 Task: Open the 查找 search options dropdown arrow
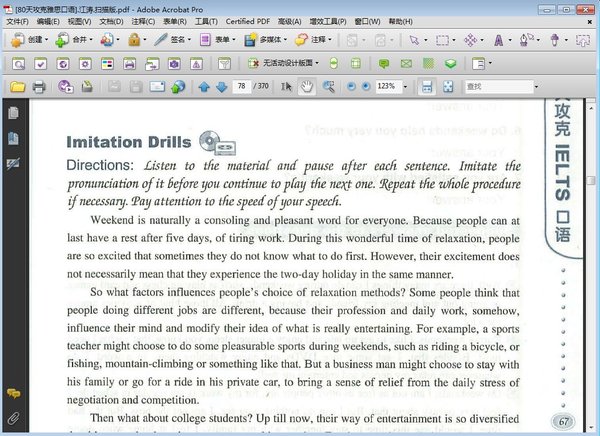pyautogui.click(x=536, y=87)
